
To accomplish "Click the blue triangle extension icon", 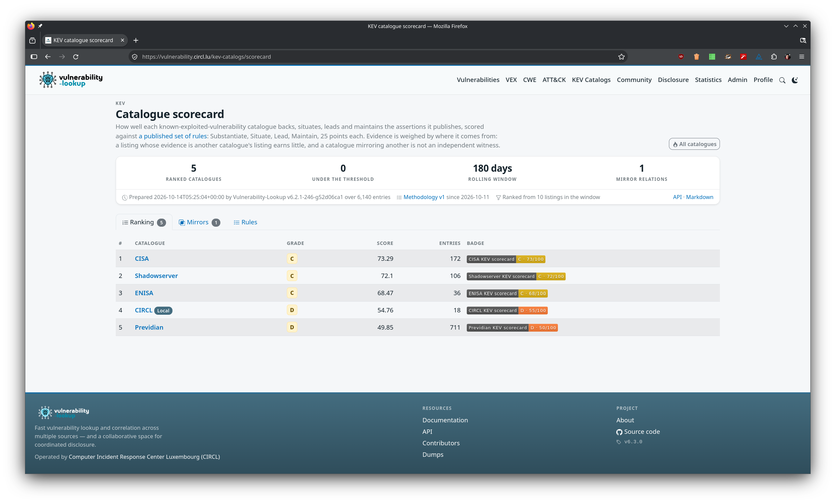I will coord(759,57).
